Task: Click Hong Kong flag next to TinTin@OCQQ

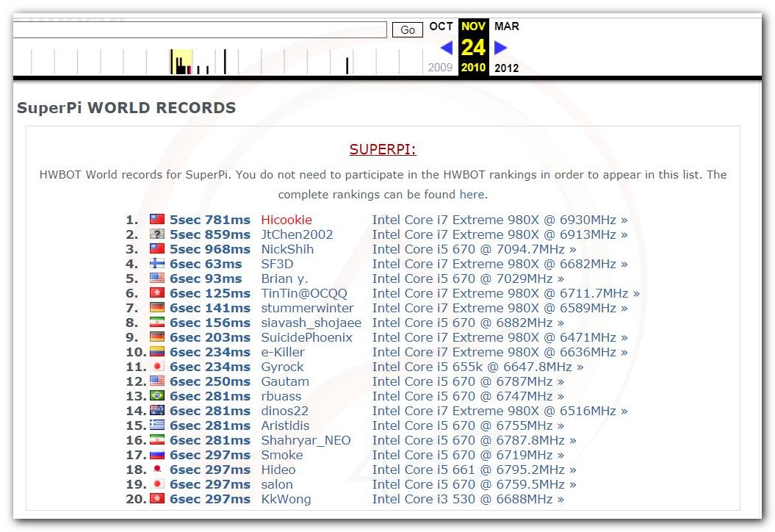Action: [157, 292]
